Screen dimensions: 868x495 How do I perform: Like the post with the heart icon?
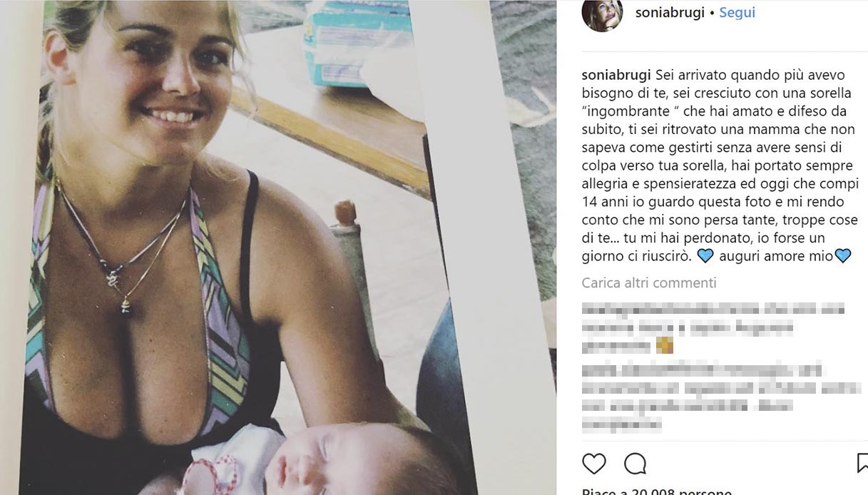(x=593, y=464)
